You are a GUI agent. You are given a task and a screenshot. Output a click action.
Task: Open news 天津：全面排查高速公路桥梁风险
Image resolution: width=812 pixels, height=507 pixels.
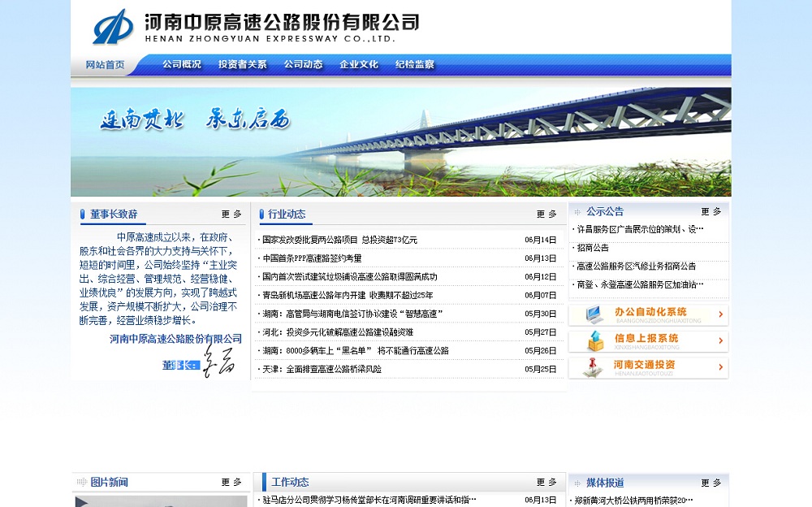pyautogui.click(x=322, y=369)
